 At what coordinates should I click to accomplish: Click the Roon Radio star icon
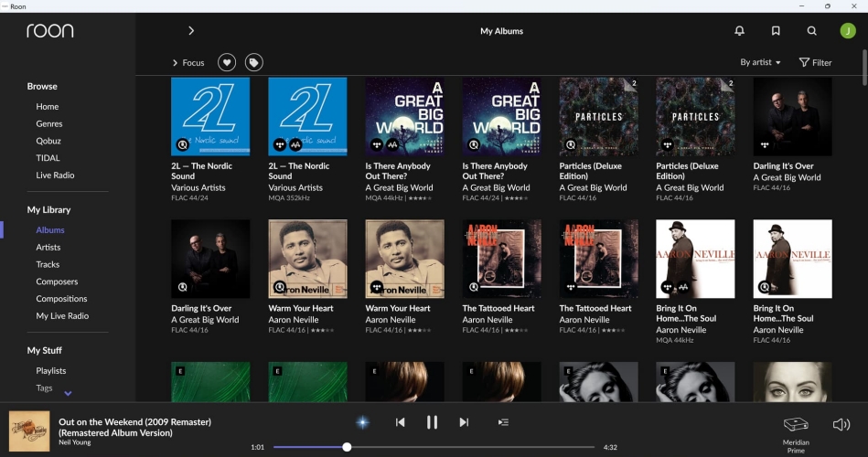362,422
